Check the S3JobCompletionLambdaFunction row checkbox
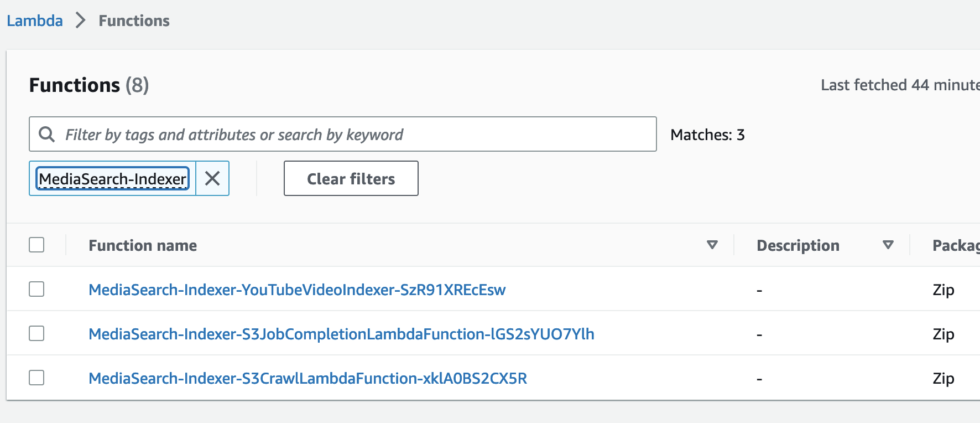The height and width of the screenshot is (423, 980). 37,333
